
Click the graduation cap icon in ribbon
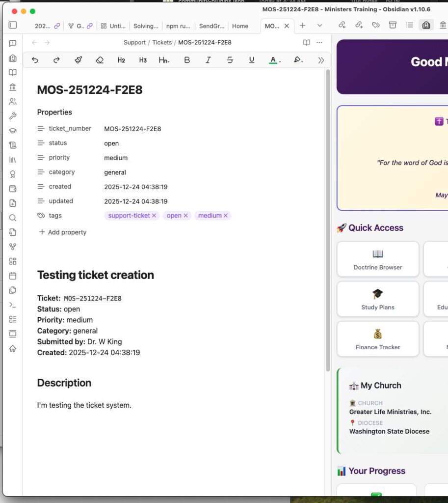pos(13,131)
